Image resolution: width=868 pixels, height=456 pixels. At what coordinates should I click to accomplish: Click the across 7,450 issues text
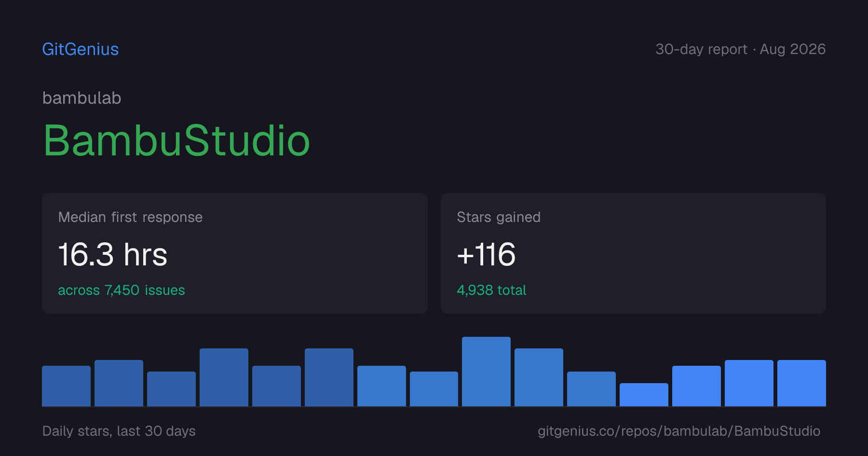(122, 290)
